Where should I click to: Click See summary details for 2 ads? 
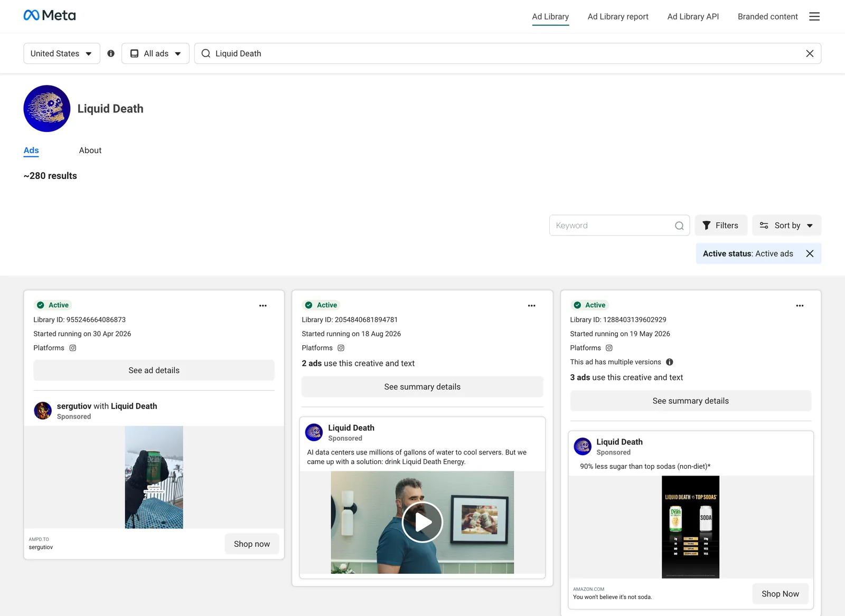[x=422, y=387]
